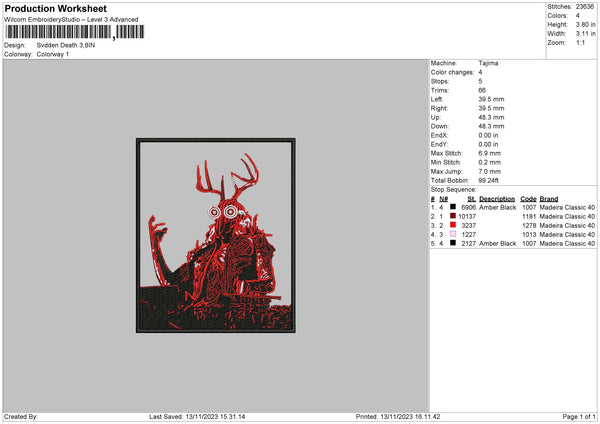The image size is (600, 424).
Task: Click the Description column header
Action: pos(497,198)
